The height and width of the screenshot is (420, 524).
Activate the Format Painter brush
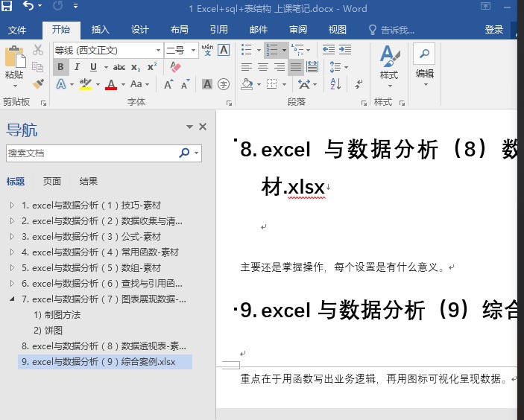pyautogui.click(x=38, y=84)
